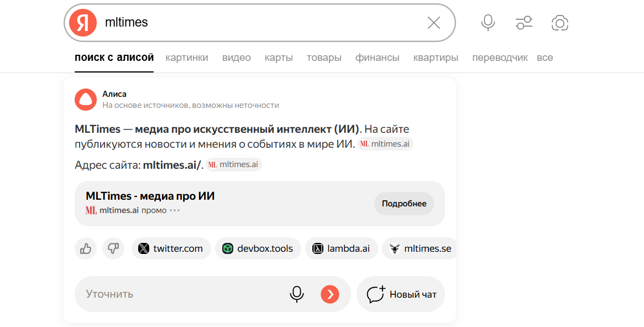Open the «карты» tab
Image resolution: width=644 pixels, height=327 pixels.
click(279, 58)
